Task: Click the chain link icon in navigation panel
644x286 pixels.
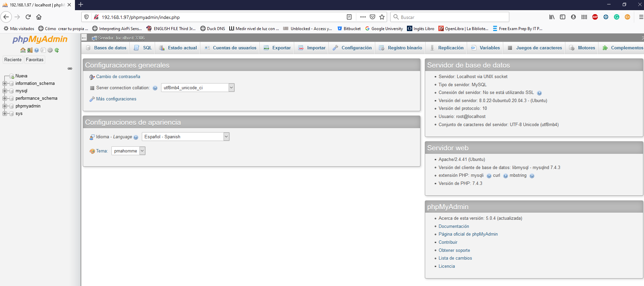Action: (x=70, y=68)
